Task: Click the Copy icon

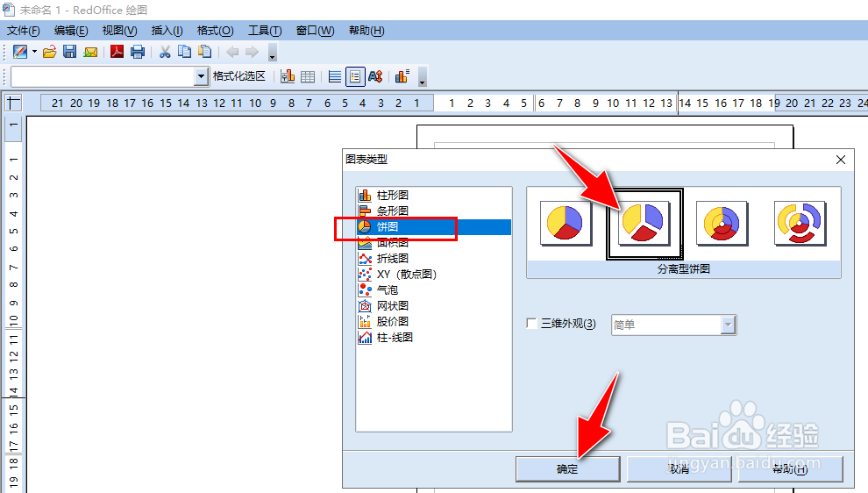Action: (184, 52)
